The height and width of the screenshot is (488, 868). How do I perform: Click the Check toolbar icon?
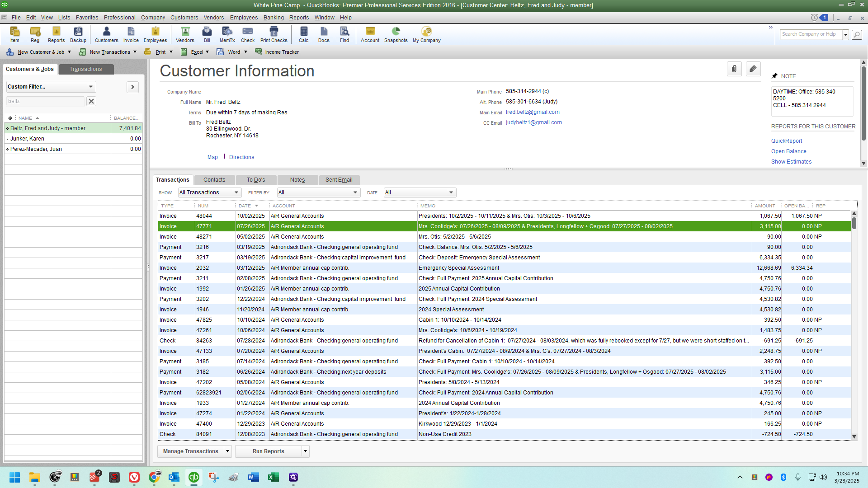coord(248,34)
